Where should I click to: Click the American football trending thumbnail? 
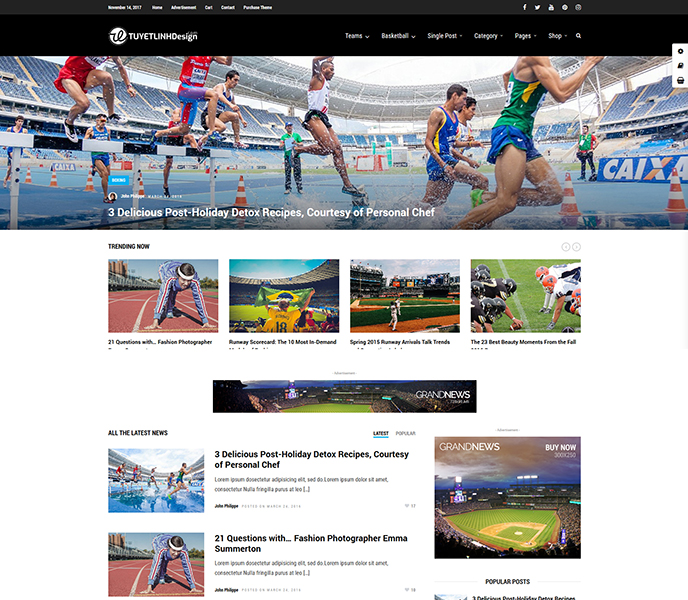(526, 296)
